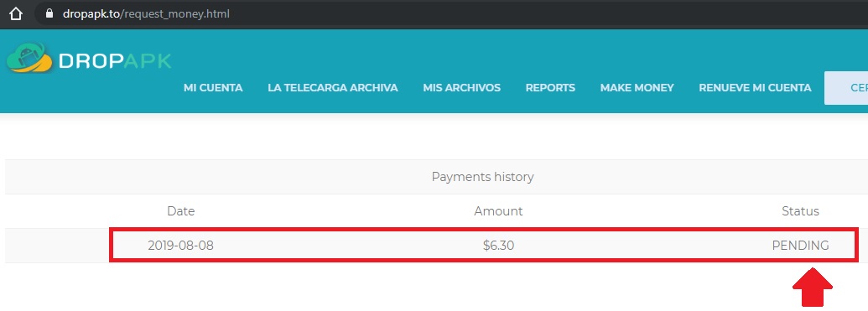Go to MIS ARCHIVOS

click(x=462, y=87)
